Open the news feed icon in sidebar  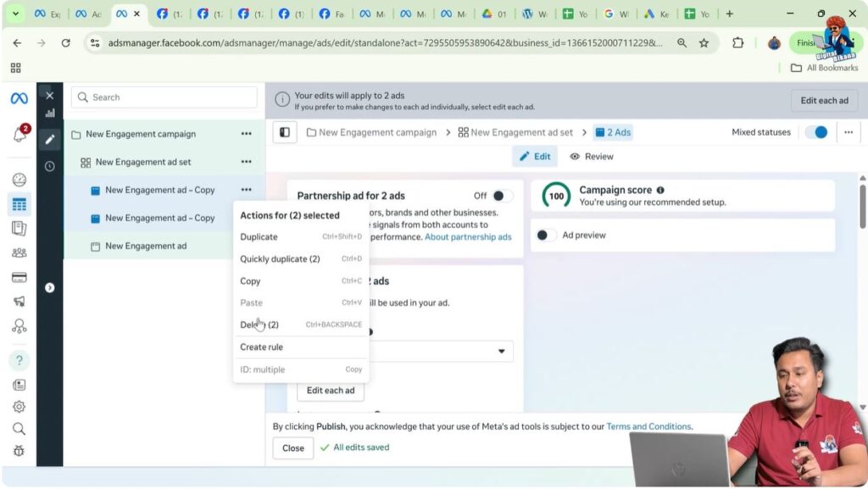pyautogui.click(x=19, y=385)
